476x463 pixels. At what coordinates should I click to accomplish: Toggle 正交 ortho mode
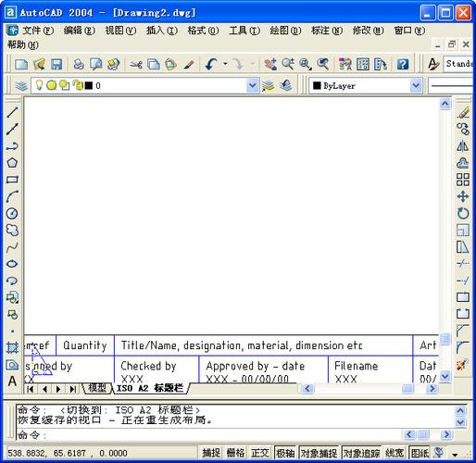[x=260, y=453]
